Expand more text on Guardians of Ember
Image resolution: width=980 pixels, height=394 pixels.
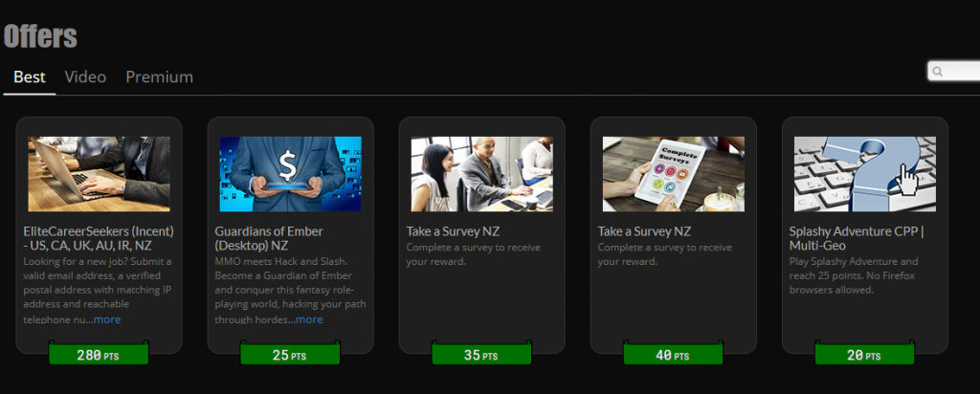tap(309, 319)
